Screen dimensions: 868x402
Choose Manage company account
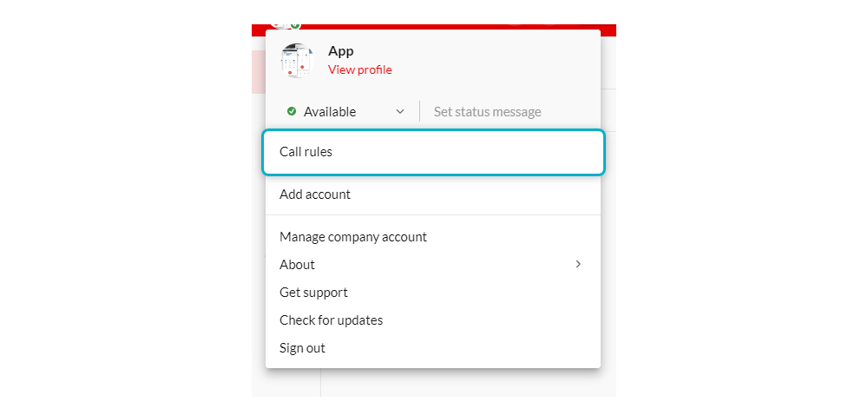click(353, 236)
